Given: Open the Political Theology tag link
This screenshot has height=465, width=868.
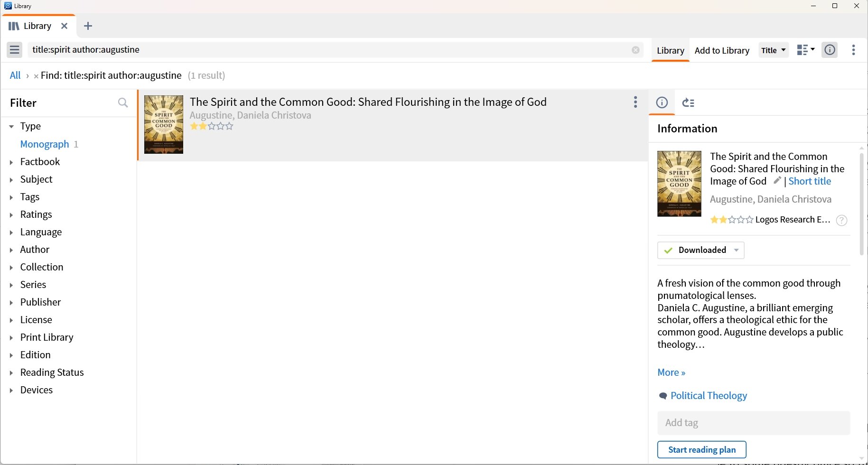Looking at the screenshot, I should pyautogui.click(x=709, y=396).
